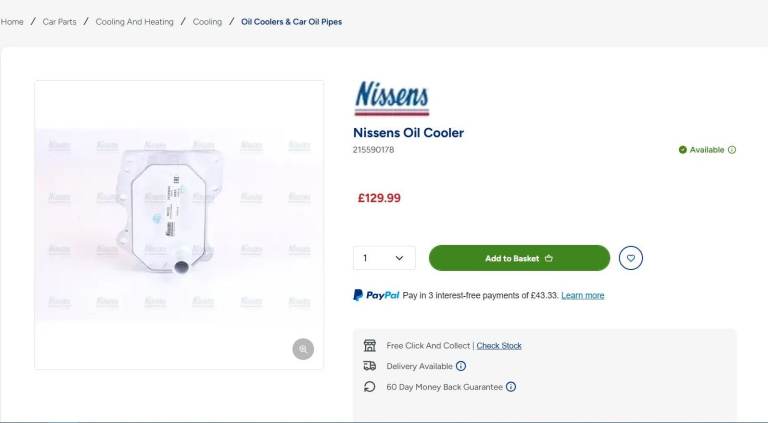Navigate to Cooling And Heating breadcrumb
768x423 pixels.
134,21
